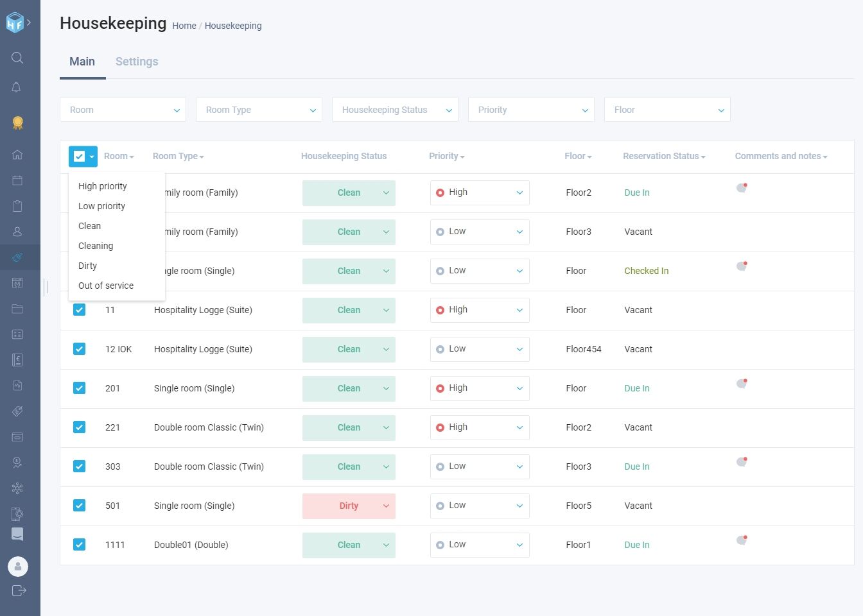
Task: Open the High priority dropdown for room 221
Action: coord(480,427)
